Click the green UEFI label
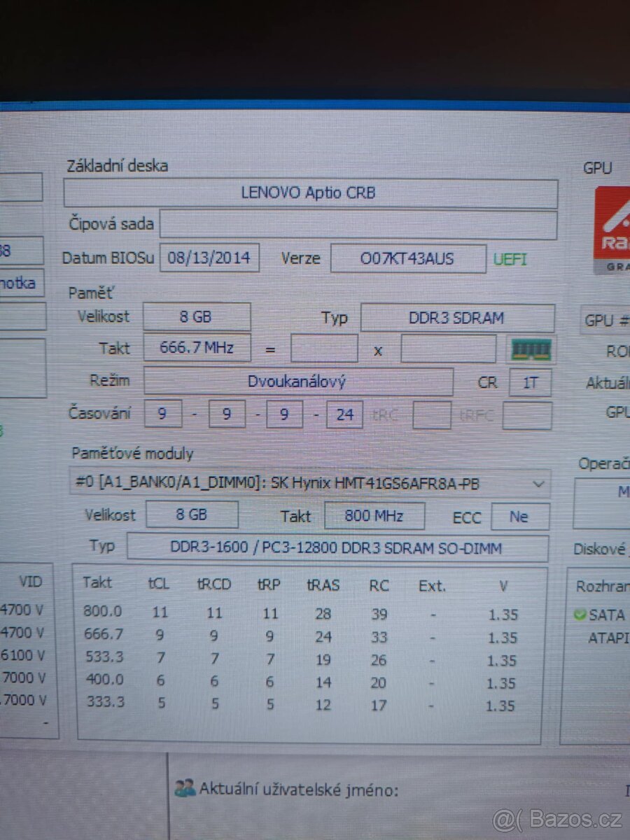630x840 pixels. pyautogui.click(x=510, y=259)
